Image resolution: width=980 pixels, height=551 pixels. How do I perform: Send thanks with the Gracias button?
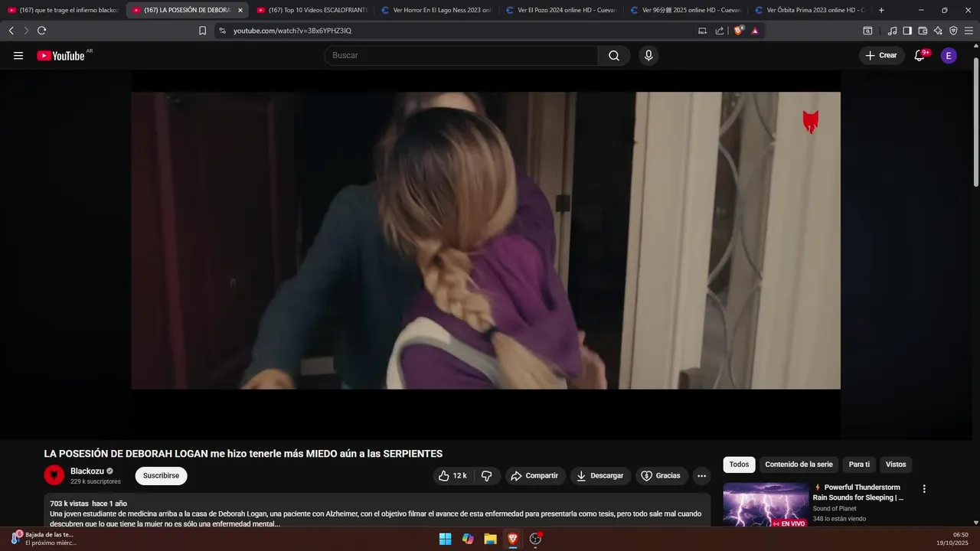661,476
